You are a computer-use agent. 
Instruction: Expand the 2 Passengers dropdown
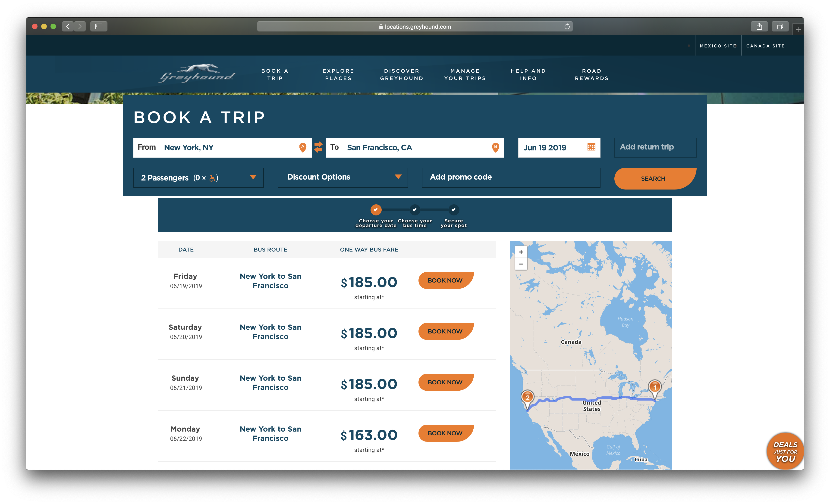coord(198,177)
